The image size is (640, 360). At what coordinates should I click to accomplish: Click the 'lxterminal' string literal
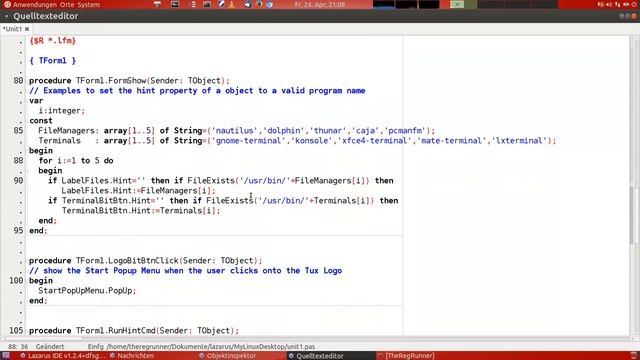(x=519, y=140)
